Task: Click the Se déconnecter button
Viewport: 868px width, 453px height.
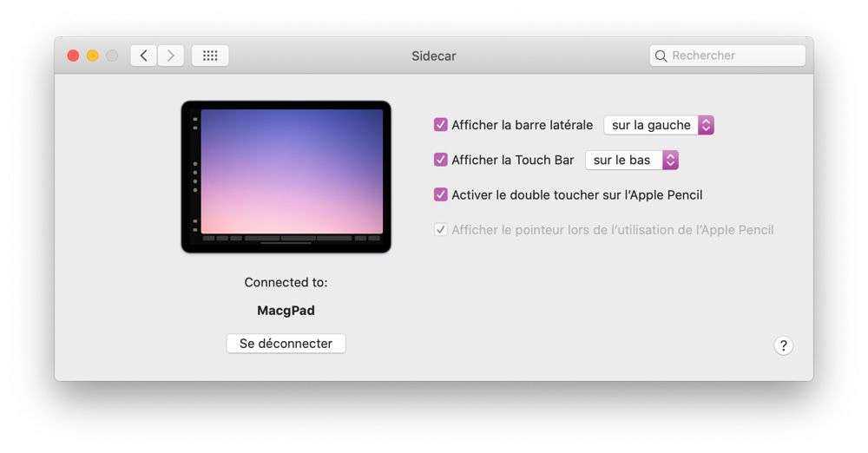Action: click(286, 344)
